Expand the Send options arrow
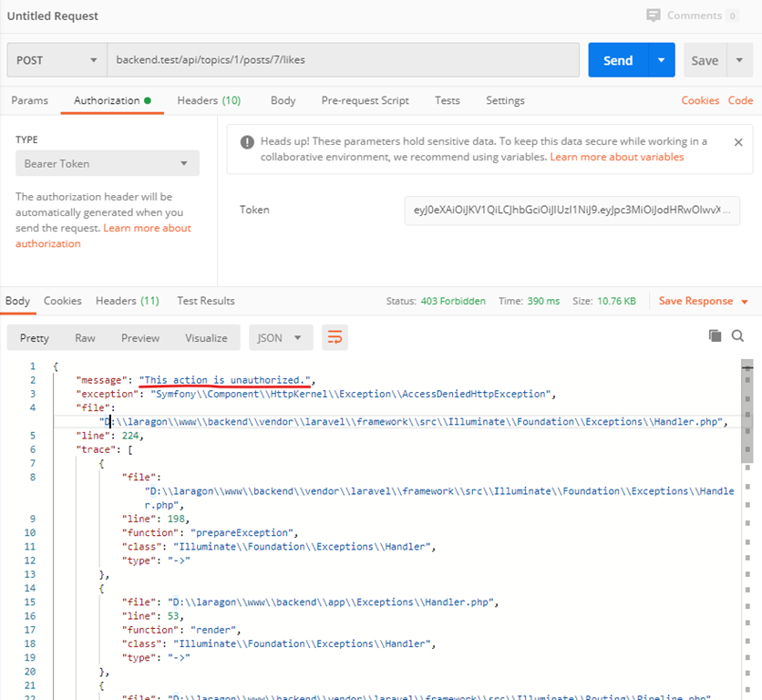The width and height of the screenshot is (762, 700). [661, 60]
